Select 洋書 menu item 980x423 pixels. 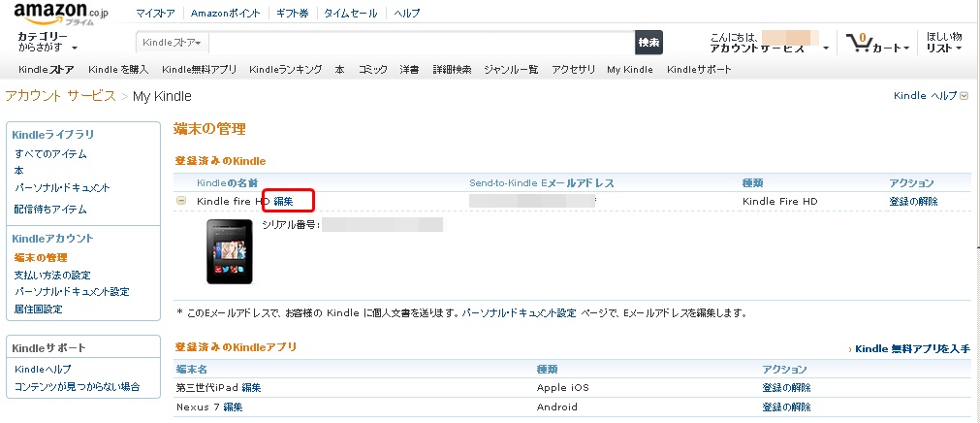409,70
